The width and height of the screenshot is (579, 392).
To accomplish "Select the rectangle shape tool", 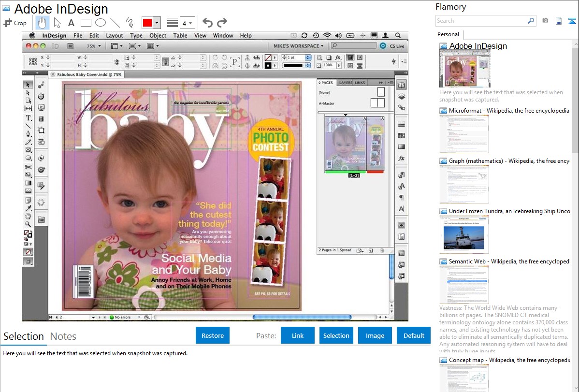I will [x=86, y=23].
